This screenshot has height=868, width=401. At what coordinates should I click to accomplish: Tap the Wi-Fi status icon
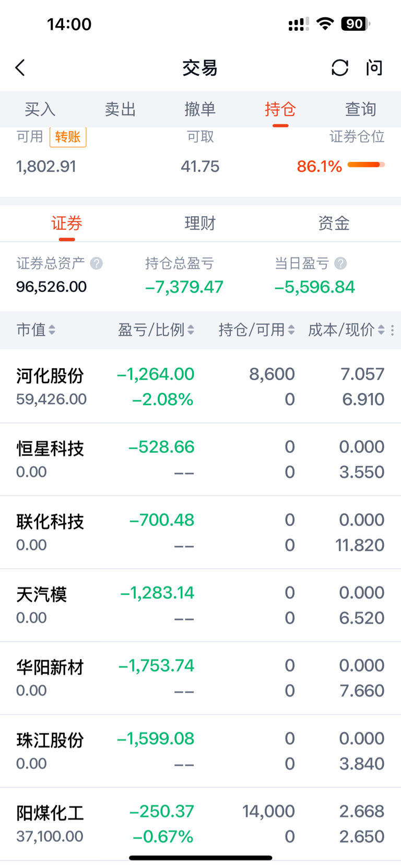pyautogui.click(x=325, y=24)
